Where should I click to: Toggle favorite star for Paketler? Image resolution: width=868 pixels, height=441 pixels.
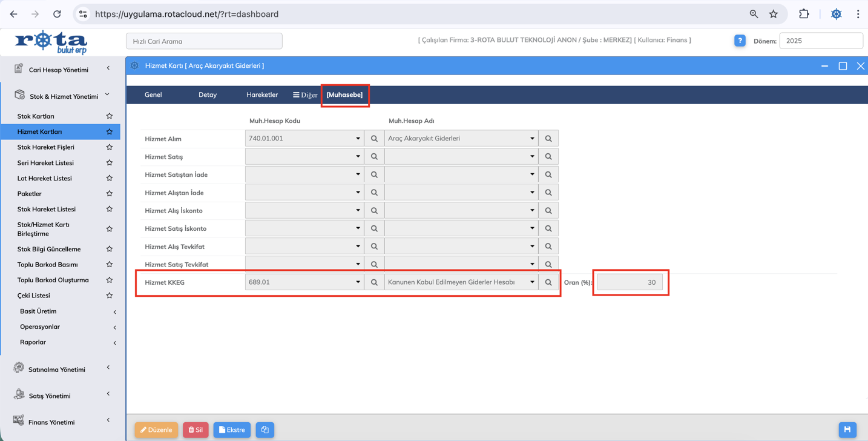point(110,194)
